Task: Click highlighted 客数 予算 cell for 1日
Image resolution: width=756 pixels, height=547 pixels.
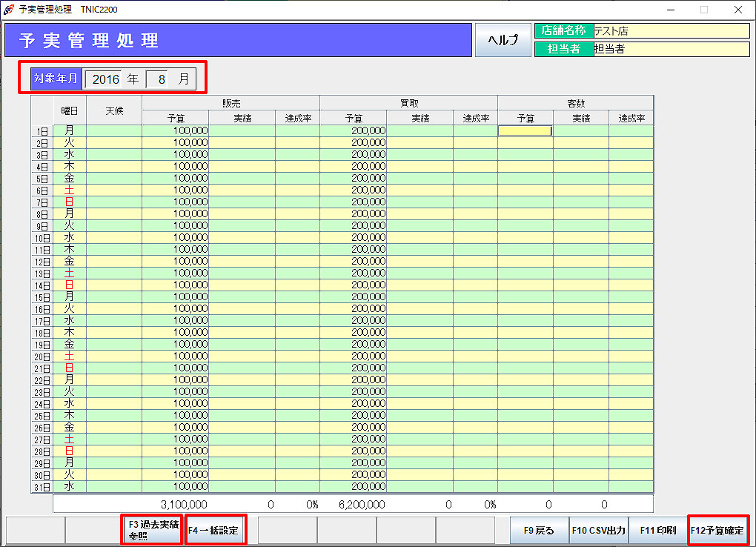Action: click(525, 131)
